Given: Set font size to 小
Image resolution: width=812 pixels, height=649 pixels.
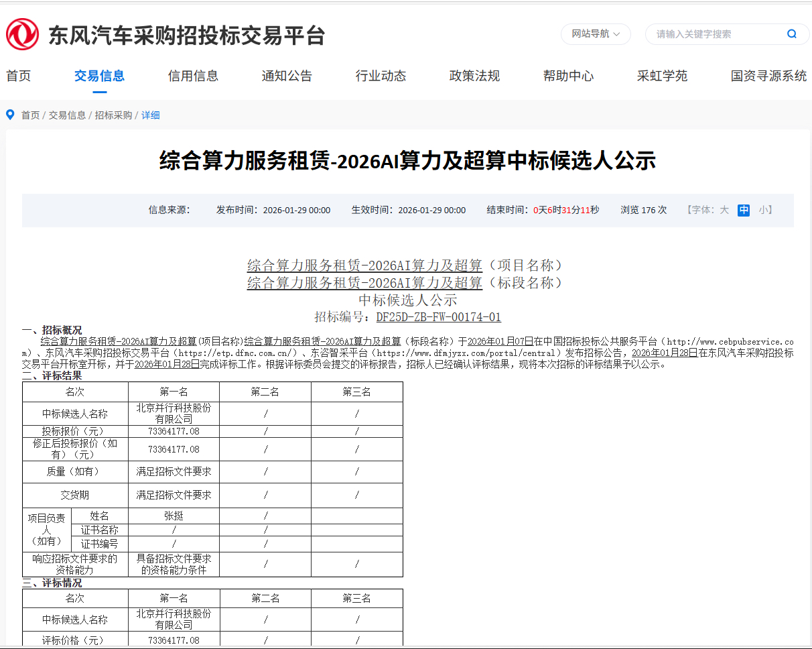Looking at the screenshot, I should (x=763, y=210).
